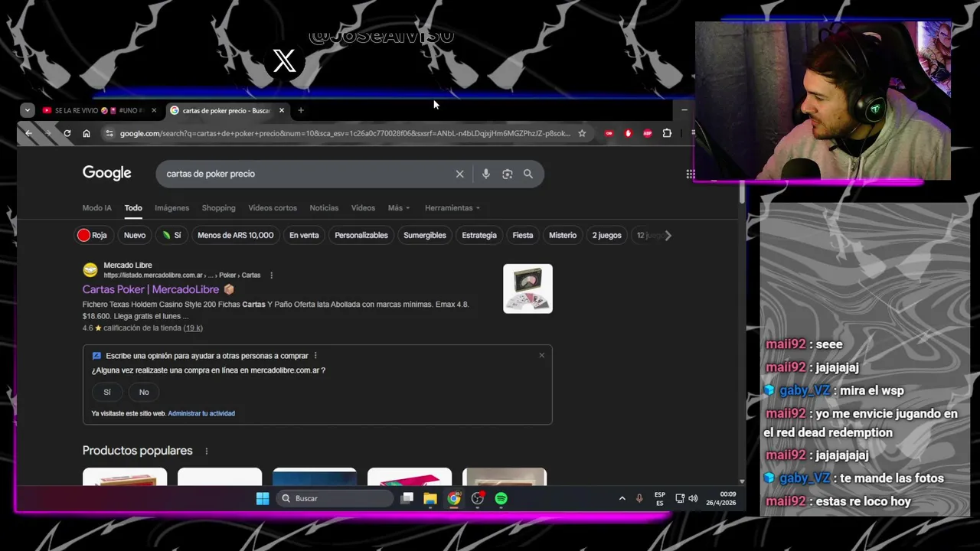The image size is (980, 551).
Task: Search by image with Google Lens
Action: [x=507, y=174]
